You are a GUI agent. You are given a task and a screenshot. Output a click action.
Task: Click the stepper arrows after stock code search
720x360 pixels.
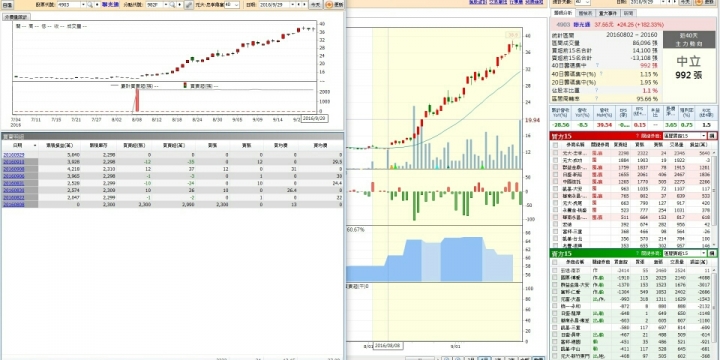tap(97, 5)
